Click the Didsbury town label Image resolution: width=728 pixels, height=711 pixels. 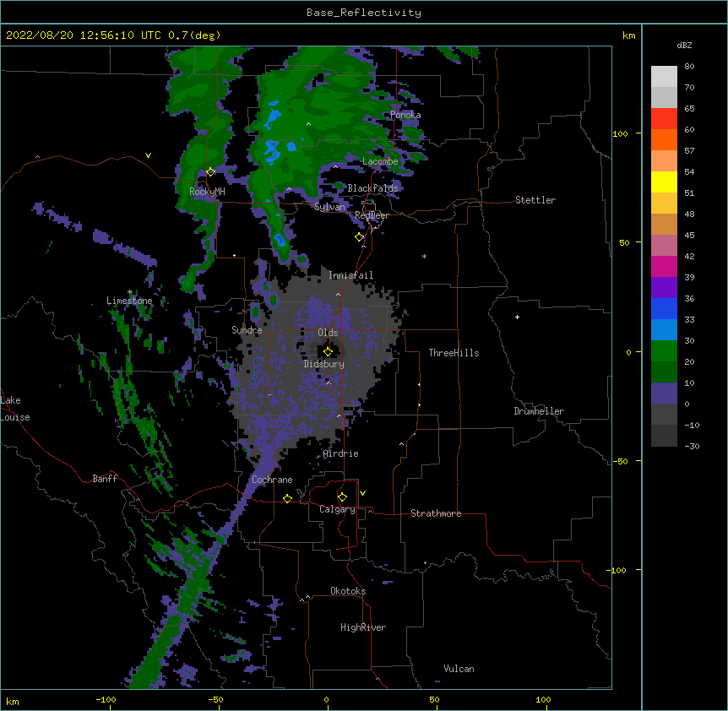[324, 364]
